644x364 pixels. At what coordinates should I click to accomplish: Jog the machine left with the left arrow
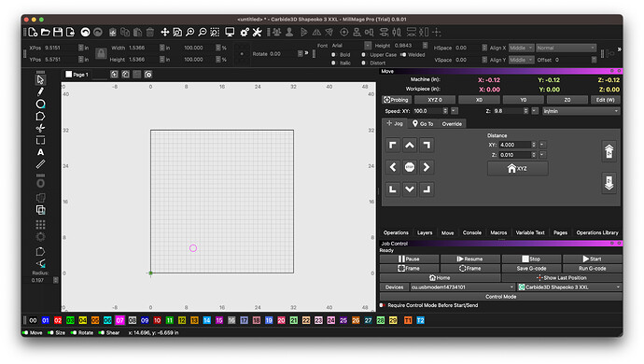(x=393, y=167)
